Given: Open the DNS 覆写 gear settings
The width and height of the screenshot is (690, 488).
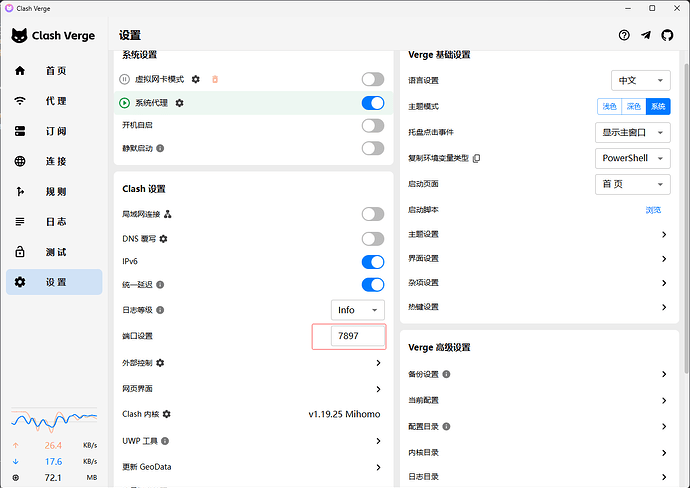Looking at the screenshot, I should (163, 239).
